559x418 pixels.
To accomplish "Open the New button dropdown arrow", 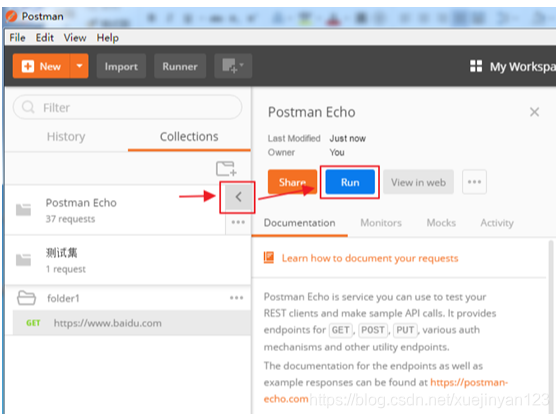I will (79, 66).
